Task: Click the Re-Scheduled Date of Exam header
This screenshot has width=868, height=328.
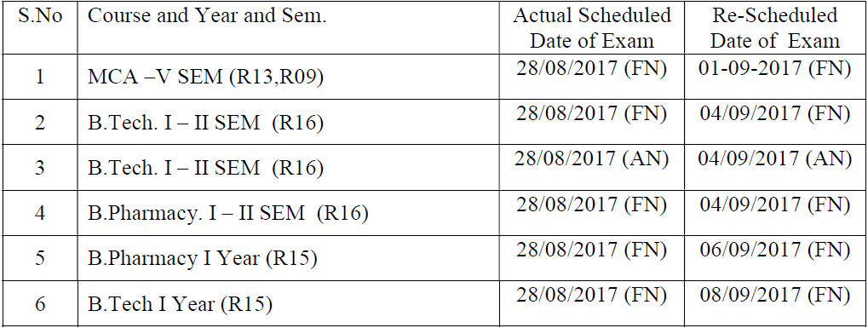Action: coord(775,28)
